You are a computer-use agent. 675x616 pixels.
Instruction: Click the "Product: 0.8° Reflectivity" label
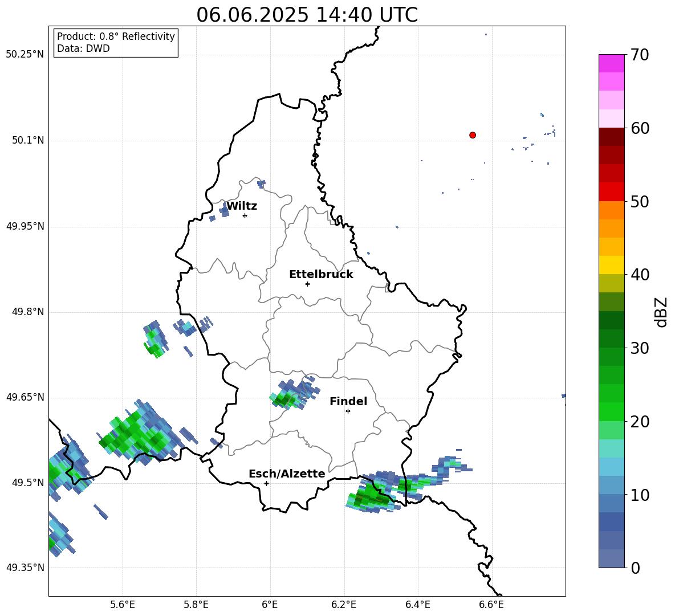pyautogui.click(x=116, y=36)
